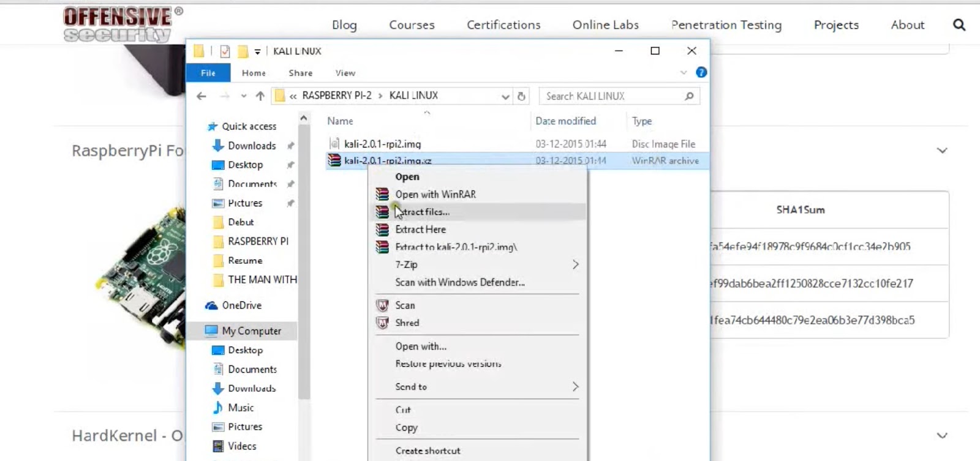Open Pictures under Quick access
980x461 pixels.
point(245,203)
